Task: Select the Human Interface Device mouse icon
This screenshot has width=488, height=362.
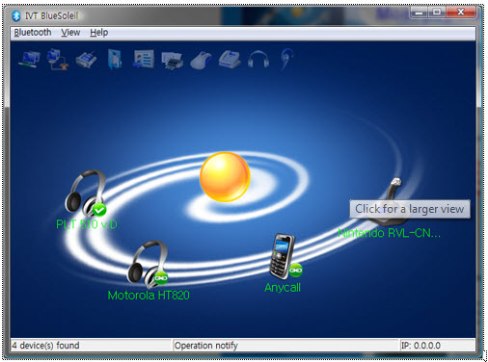Action: (x=201, y=61)
